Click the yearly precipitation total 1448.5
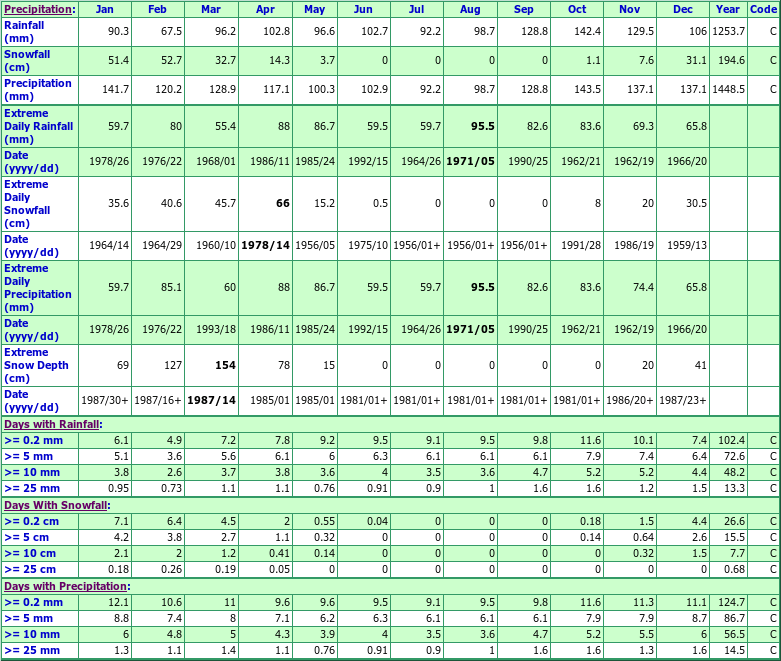Screen dimensions: 781x661 tap(728, 89)
